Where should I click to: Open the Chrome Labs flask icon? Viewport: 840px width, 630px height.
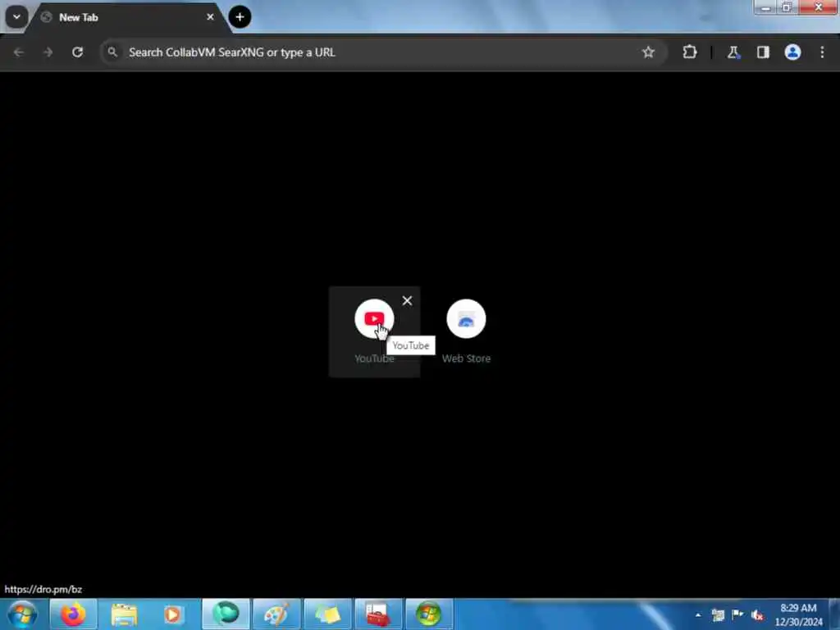tap(733, 52)
